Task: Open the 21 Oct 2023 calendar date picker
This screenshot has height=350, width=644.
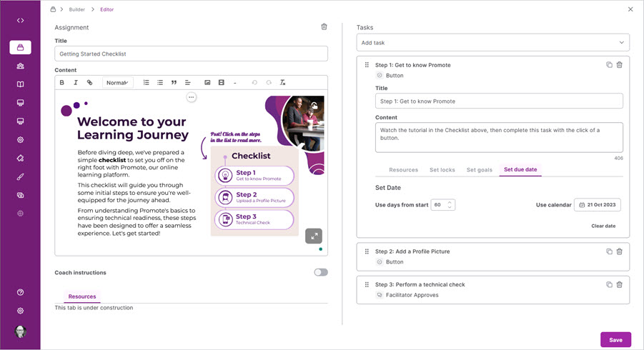Action: click(597, 205)
